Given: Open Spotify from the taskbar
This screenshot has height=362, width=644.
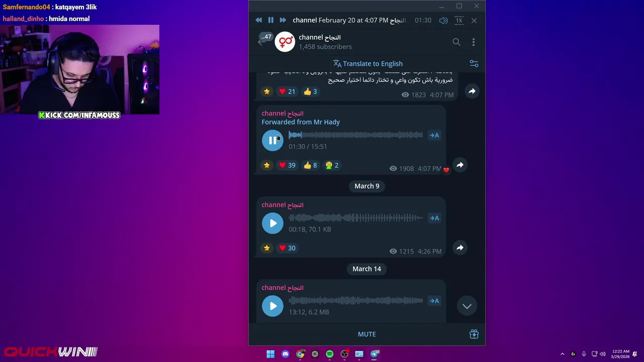Looking at the screenshot, I should point(330,354).
